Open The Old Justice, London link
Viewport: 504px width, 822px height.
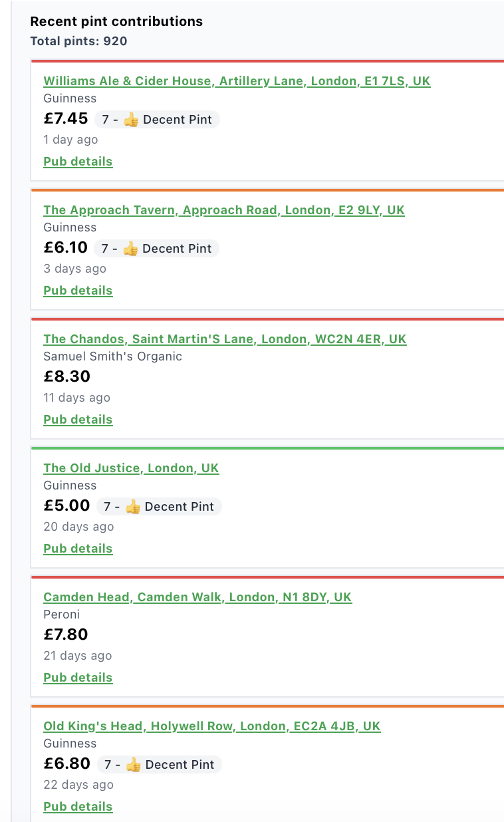pos(131,468)
